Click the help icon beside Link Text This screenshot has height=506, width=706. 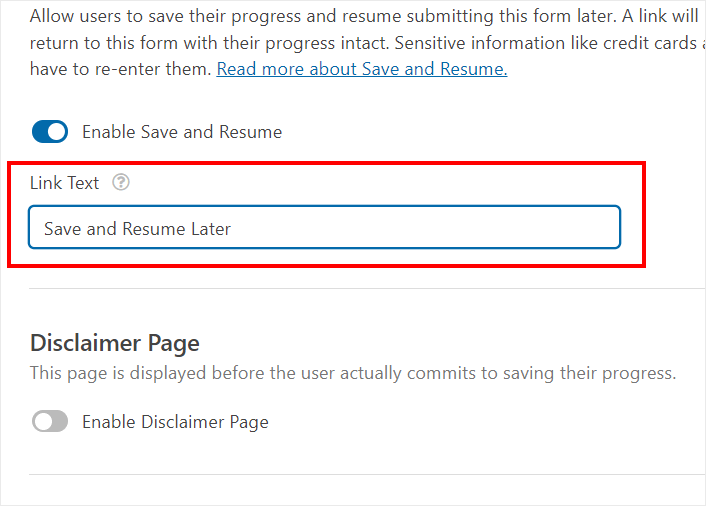point(121,182)
